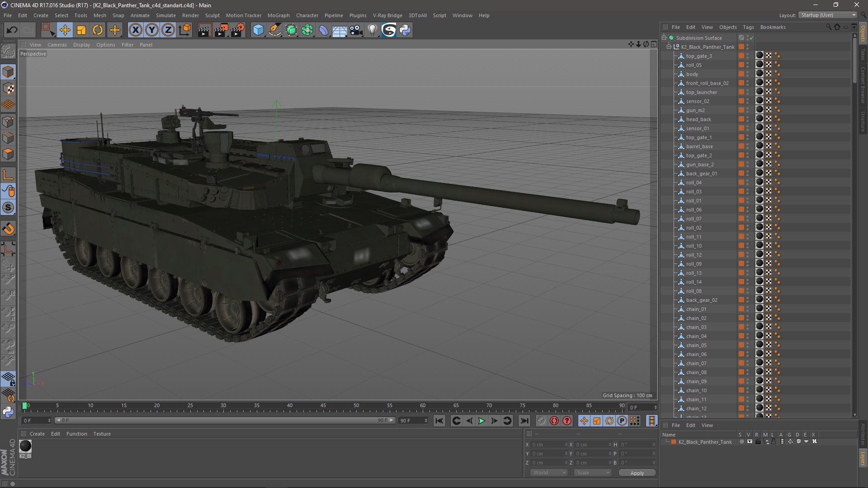Open the World coordinate dropdown
This screenshot has width=868, height=488.
pos(549,473)
